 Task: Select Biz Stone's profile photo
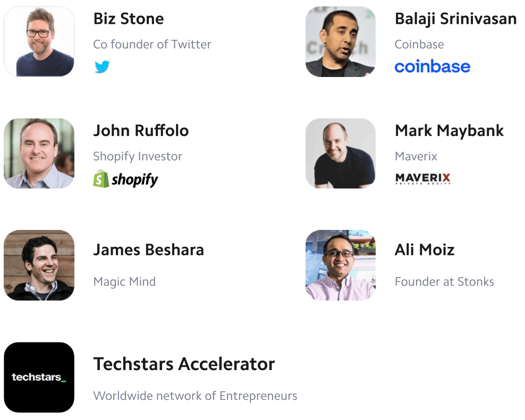(x=39, y=41)
